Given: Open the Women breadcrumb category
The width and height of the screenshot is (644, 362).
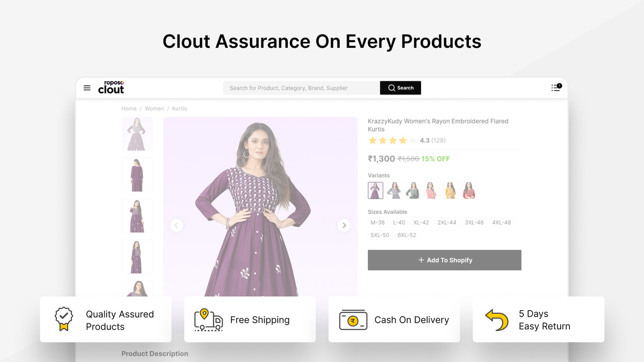Looking at the screenshot, I should coord(154,108).
